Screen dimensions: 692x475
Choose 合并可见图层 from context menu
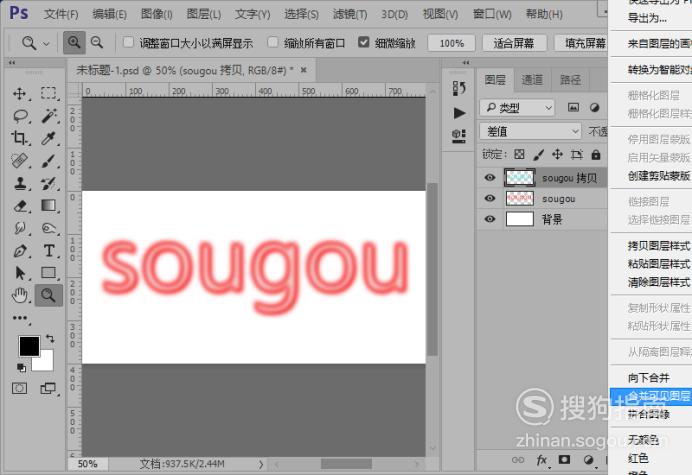(x=651, y=396)
